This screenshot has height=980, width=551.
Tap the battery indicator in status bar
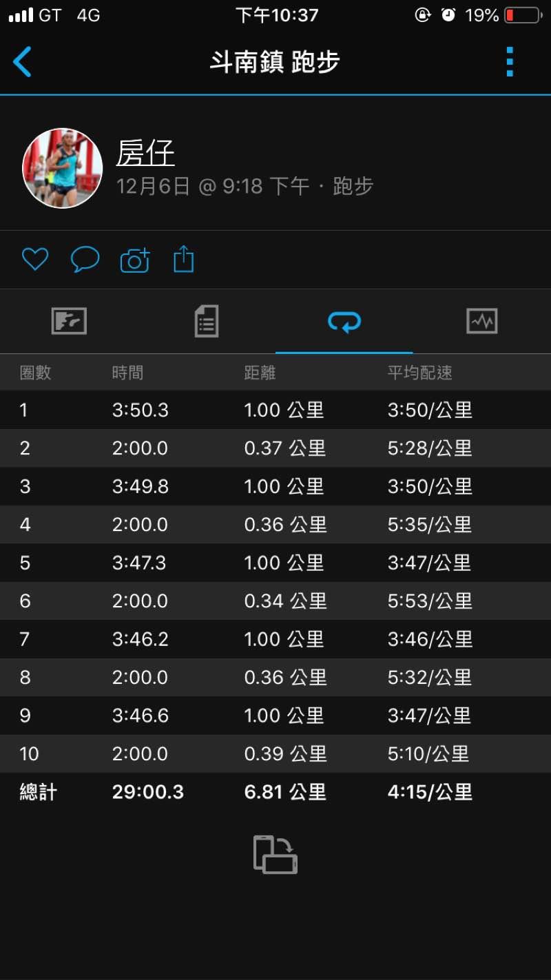pos(523,15)
